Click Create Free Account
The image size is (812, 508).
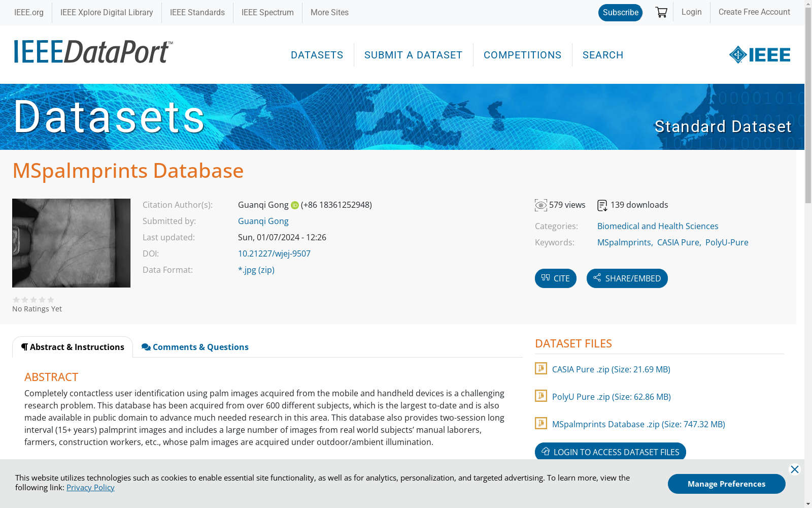pyautogui.click(x=754, y=12)
